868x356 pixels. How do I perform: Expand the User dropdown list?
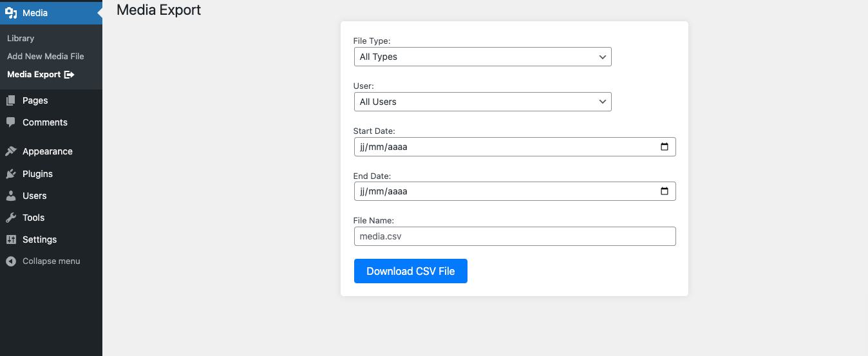pos(482,102)
